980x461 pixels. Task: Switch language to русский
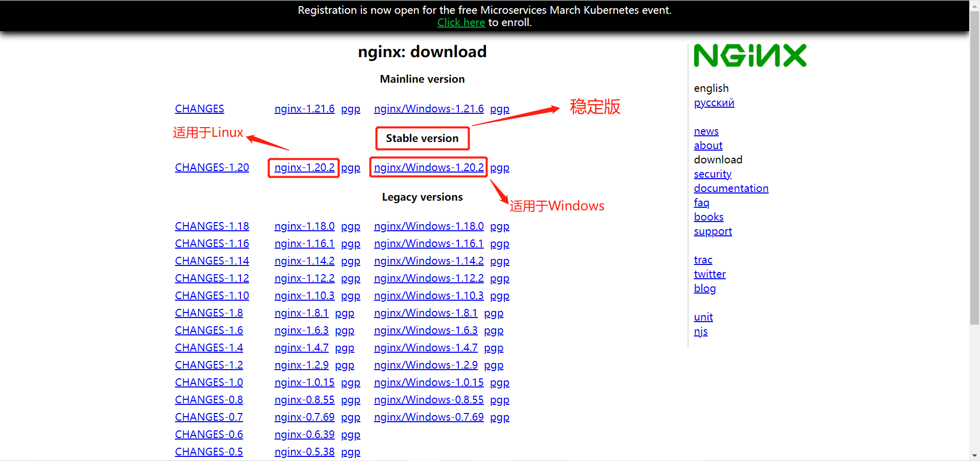714,103
